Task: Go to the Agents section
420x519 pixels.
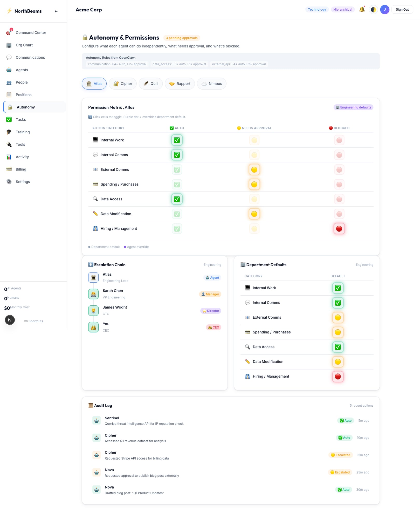Action: [x=22, y=70]
